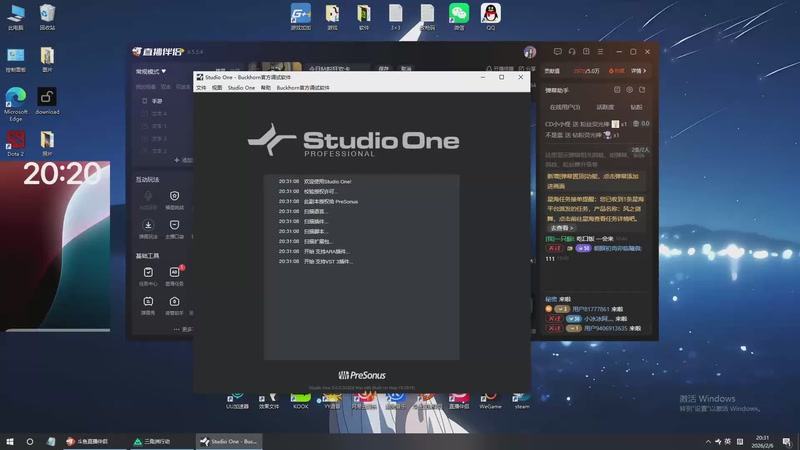
Task: Open the hamburger menu in 直播伴侣 title bar
Action: 601,52
